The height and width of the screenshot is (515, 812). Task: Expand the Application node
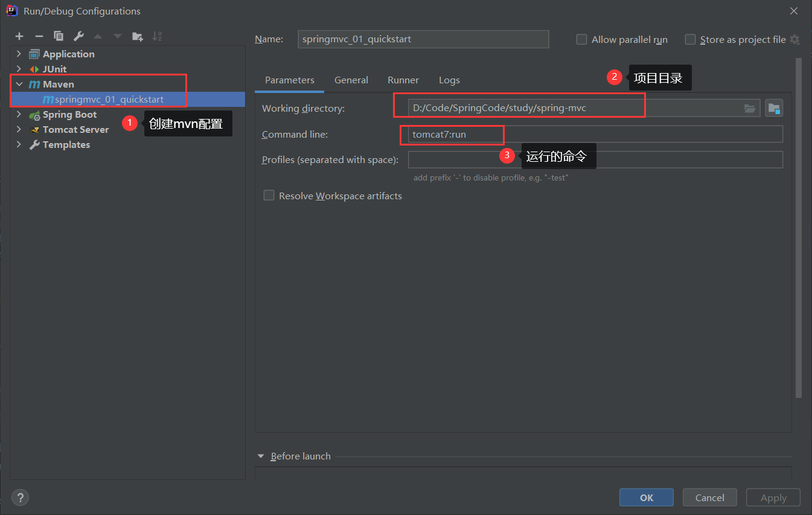(x=19, y=54)
